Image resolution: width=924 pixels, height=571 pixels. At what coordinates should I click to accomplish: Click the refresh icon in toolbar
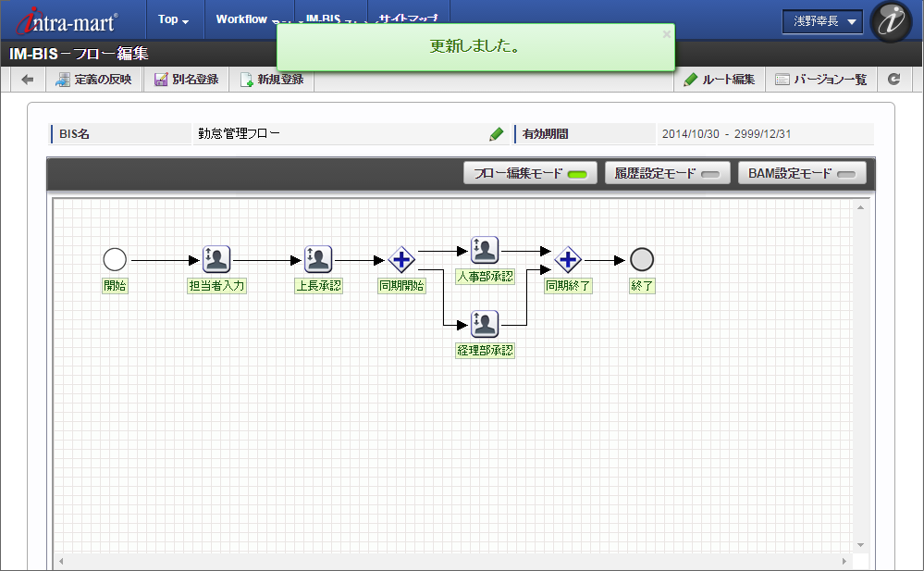pyautogui.click(x=894, y=79)
